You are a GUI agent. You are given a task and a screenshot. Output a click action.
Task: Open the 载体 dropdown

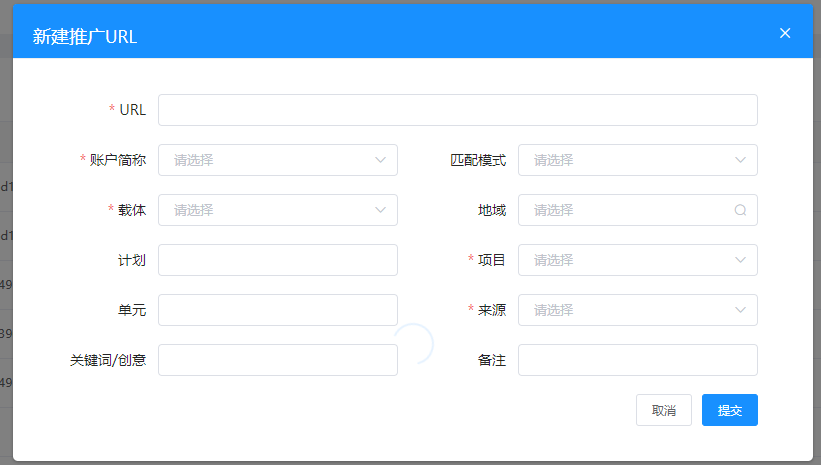(278, 210)
